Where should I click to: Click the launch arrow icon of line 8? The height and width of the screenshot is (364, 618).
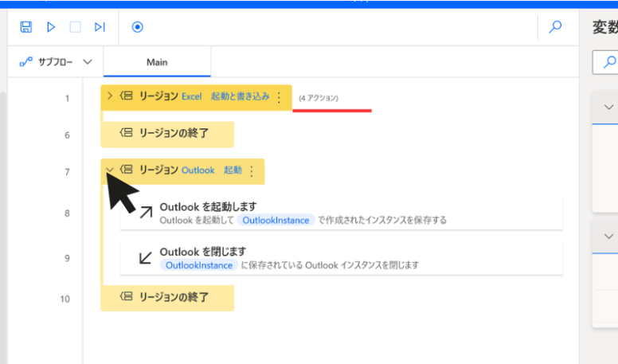[146, 212]
